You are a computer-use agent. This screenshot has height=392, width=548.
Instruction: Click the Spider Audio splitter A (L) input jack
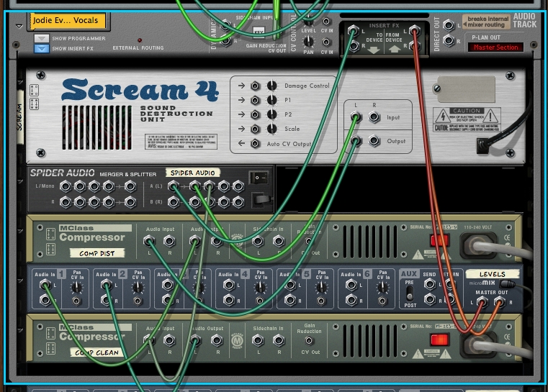174,186
